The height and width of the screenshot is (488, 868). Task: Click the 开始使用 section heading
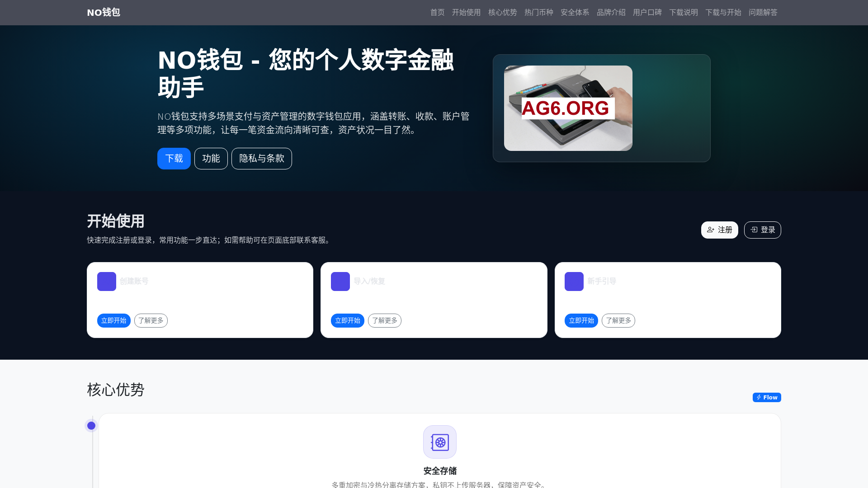pos(116,221)
